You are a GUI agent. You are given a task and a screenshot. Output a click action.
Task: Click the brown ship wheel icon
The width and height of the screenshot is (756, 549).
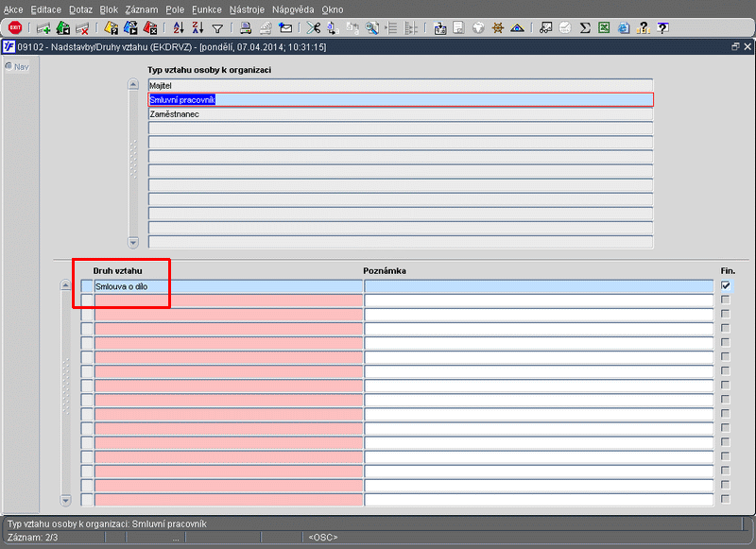[498, 28]
